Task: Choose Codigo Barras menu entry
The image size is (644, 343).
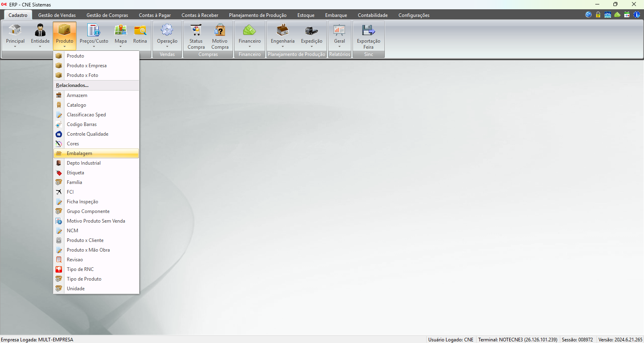Action: (x=82, y=124)
